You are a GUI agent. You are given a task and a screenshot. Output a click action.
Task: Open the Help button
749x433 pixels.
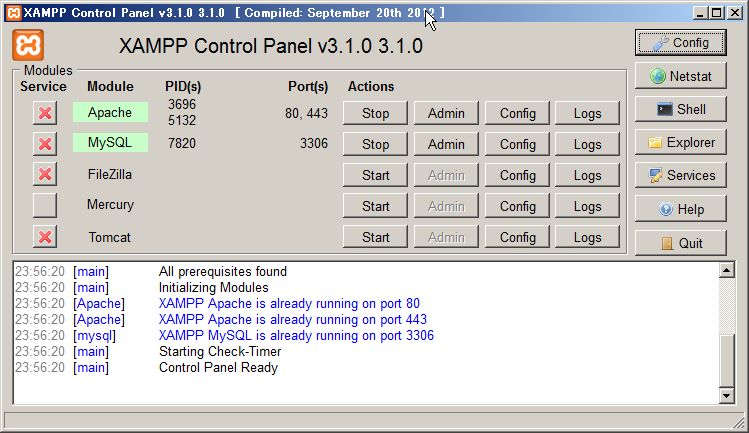click(680, 209)
